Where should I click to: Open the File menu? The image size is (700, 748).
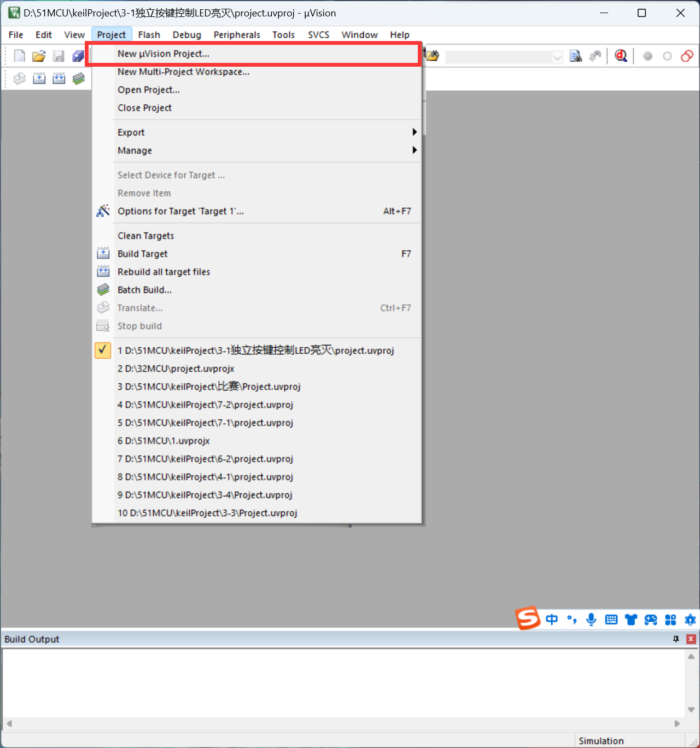(16, 34)
